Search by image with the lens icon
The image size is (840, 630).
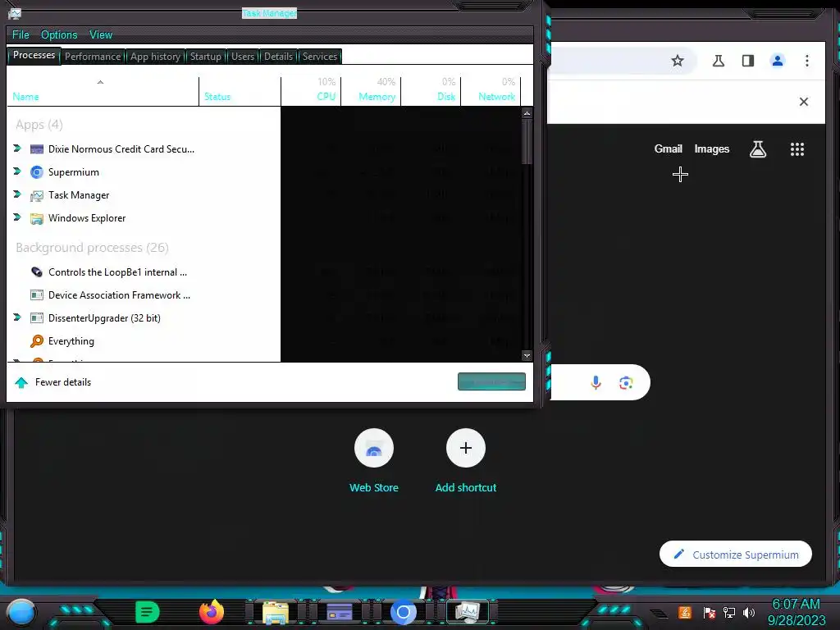[626, 382]
